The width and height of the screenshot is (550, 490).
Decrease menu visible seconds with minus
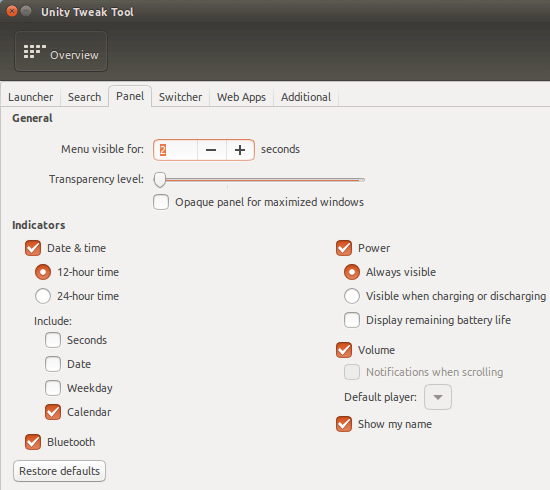pos(211,150)
